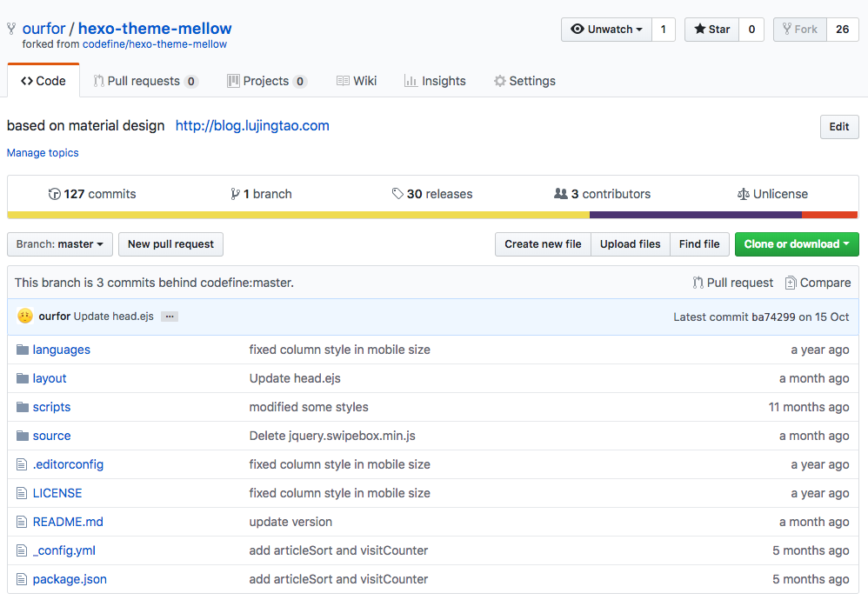Click 'modified some styles' commit message

[309, 407]
